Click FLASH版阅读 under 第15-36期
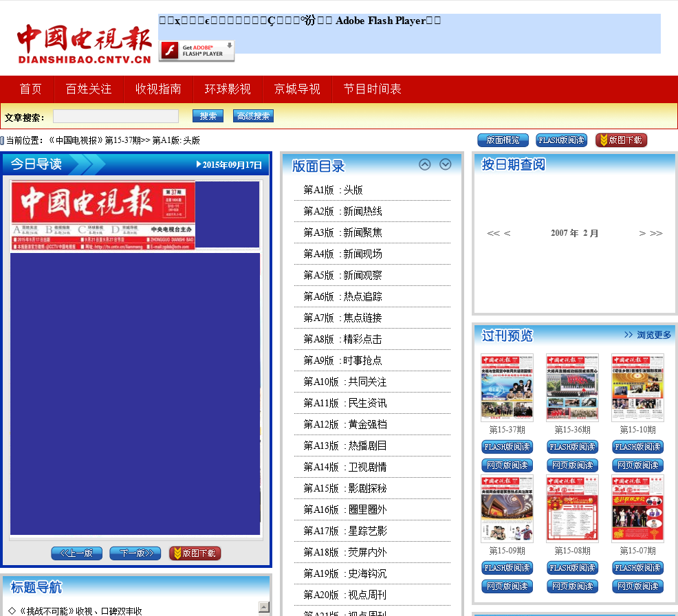 tap(573, 447)
